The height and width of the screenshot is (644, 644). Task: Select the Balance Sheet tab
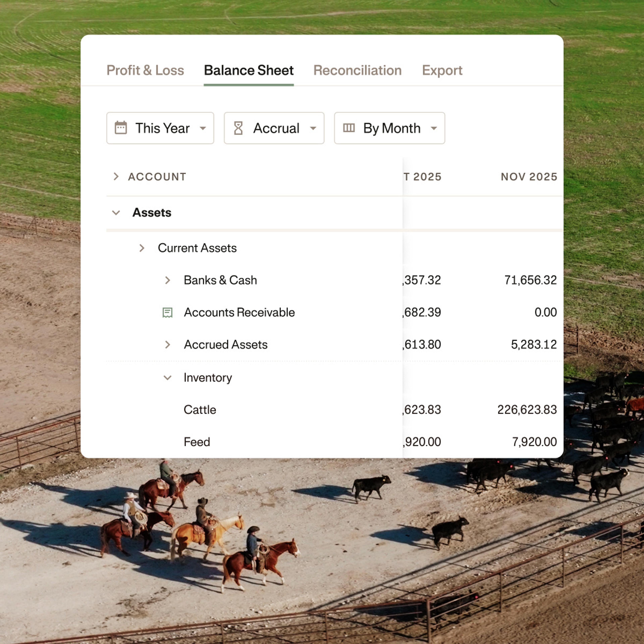[x=249, y=70]
